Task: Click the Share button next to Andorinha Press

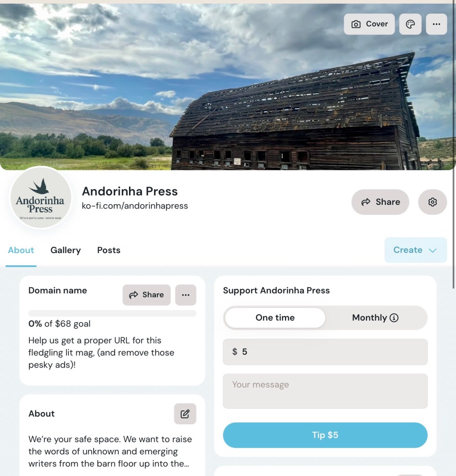Action: [380, 202]
